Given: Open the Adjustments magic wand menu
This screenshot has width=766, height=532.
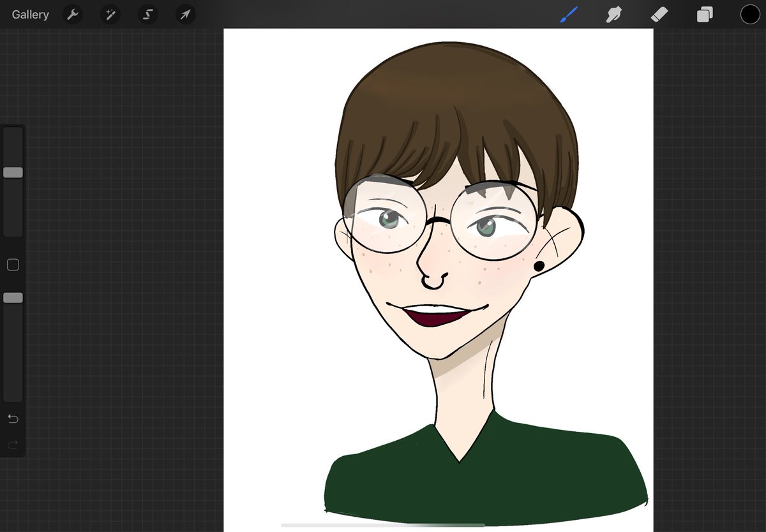Looking at the screenshot, I should pyautogui.click(x=110, y=15).
